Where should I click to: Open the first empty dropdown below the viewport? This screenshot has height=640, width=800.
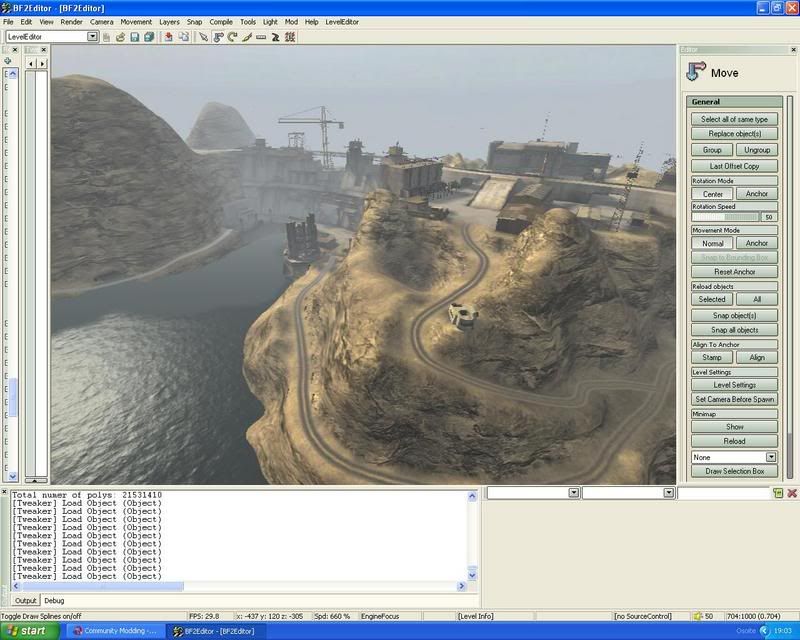(573, 493)
